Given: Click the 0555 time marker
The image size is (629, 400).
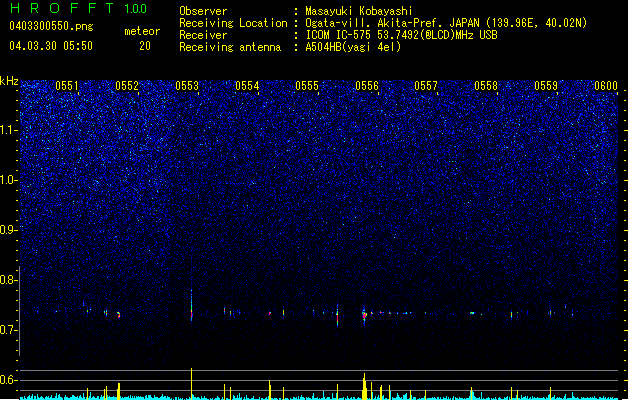Looking at the screenshot, I should click(307, 86).
